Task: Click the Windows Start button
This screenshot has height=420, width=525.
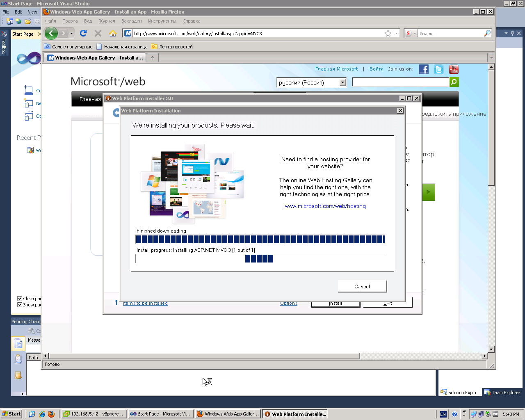Action: tap(11, 414)
